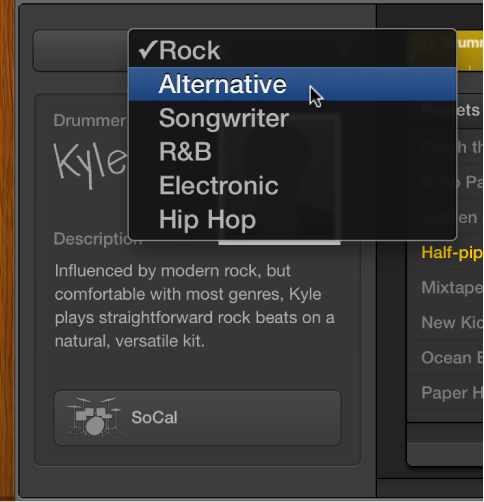Choose Electronic genre entry
Viewport: 484px width, 502px height.
coord(292,186)
